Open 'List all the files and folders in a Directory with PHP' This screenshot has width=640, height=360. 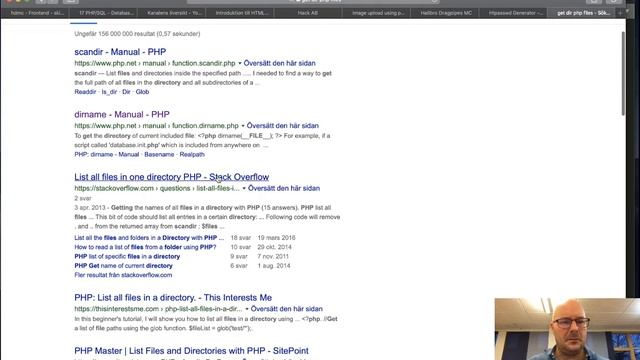point(149,238)
